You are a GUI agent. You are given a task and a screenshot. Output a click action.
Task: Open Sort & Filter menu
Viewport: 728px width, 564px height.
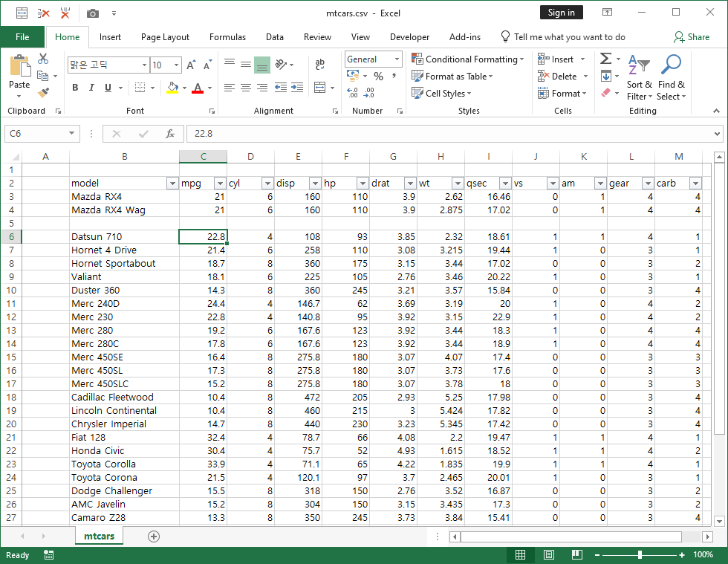point(640,77)
